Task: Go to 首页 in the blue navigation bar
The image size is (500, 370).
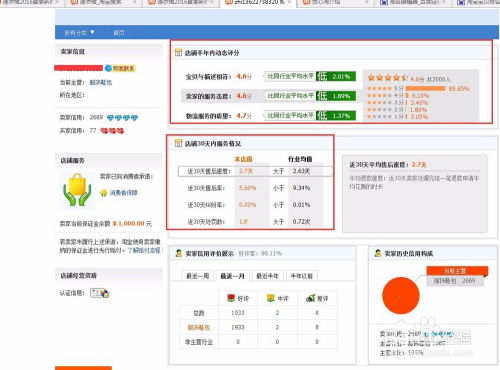Action: point(119,33)
